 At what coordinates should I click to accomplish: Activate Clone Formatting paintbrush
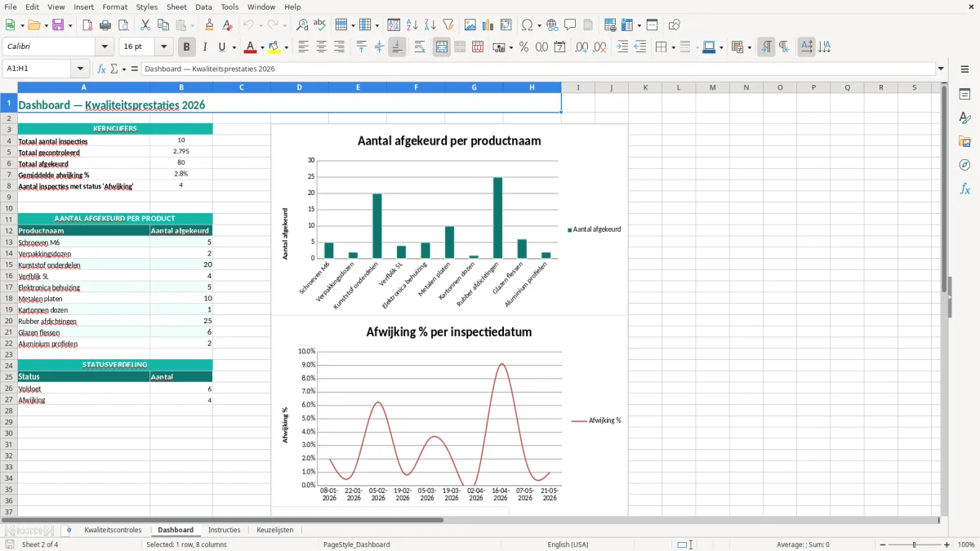pyautogui.click(x=210, y=25)
